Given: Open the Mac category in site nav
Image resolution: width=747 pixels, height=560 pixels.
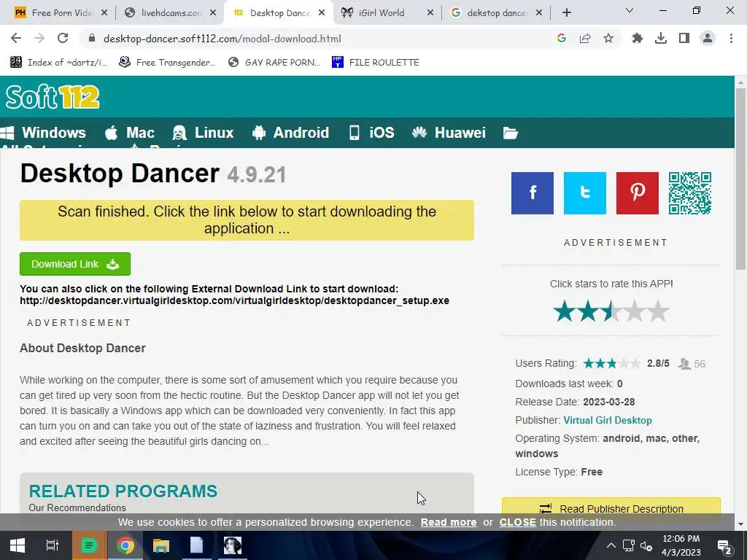Looking at the screenshot, I should (x=130, y=133).
